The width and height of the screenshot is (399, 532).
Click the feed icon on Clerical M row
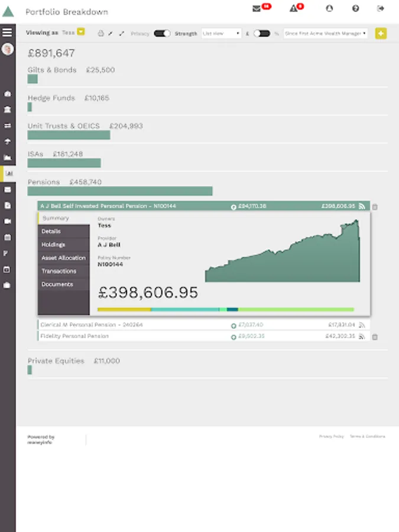[x=362, y=325]
